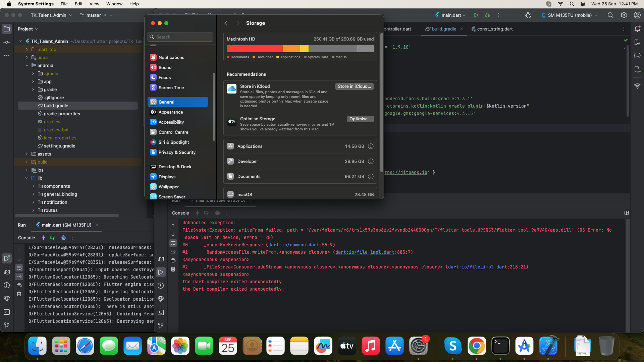Viewport: 644px width, 362px height.
Task: Open Problems tool window warning icon on left strip
Action: pyautogui.click(x=7, y=285)
